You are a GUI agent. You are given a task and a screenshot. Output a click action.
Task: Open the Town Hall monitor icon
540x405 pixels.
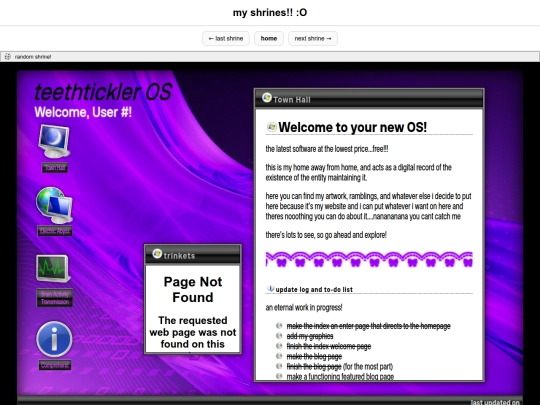pyautogui.click(x=54, y=141)
